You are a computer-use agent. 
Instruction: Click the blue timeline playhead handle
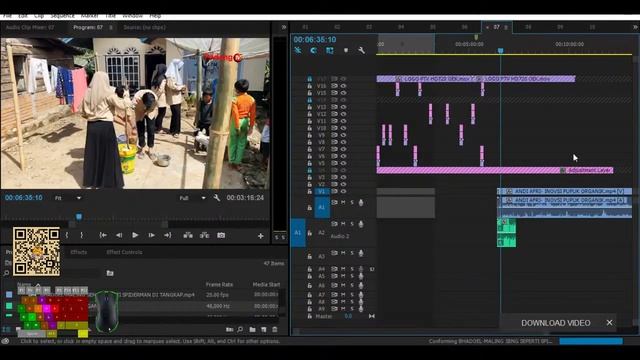[500, 50]
